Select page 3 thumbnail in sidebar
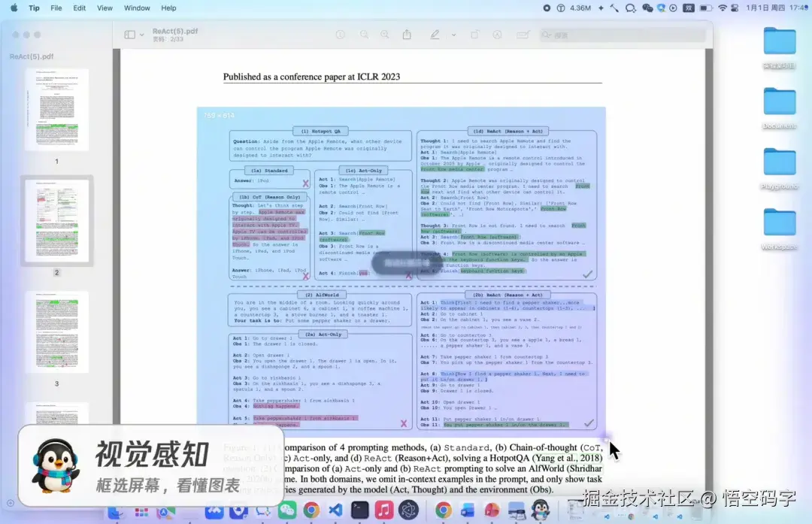This screenshot has height=524, width=812. [x=57, y=332]
